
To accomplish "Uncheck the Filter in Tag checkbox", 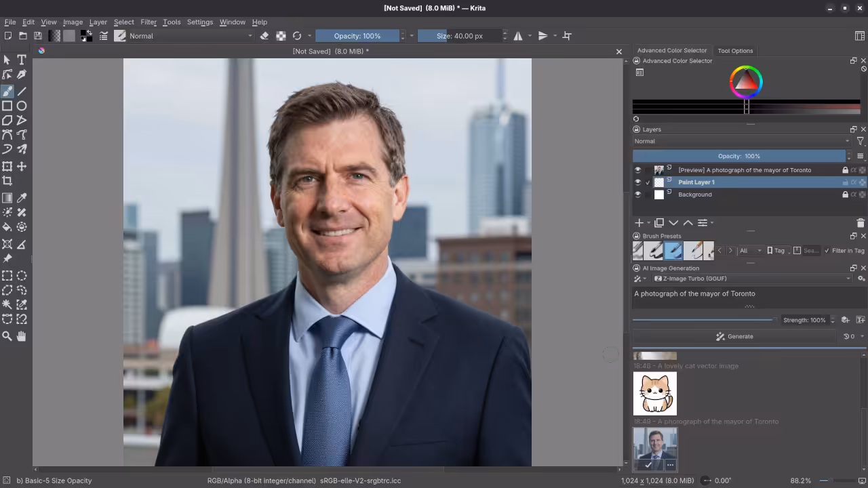I will pyautogui.click(x=827, y=251).
